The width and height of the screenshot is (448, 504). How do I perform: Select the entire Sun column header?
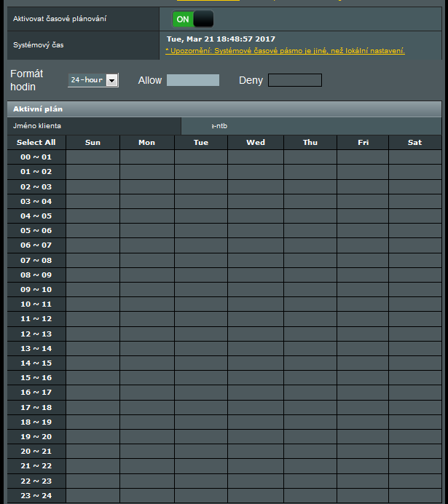pyautogui.click(x=93, y=143)
